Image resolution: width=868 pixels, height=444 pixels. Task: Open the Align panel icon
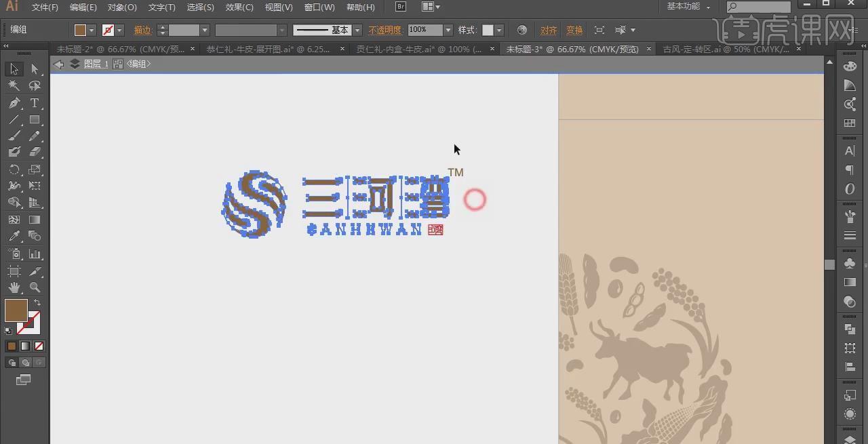pos(850,367)
